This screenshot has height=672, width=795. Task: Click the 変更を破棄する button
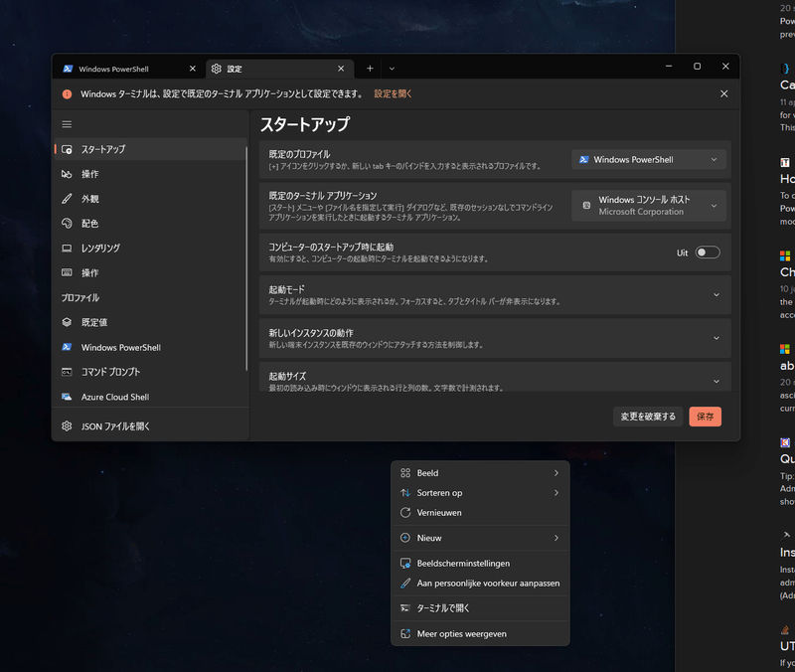pyautogui.click(x=648, y=417)
